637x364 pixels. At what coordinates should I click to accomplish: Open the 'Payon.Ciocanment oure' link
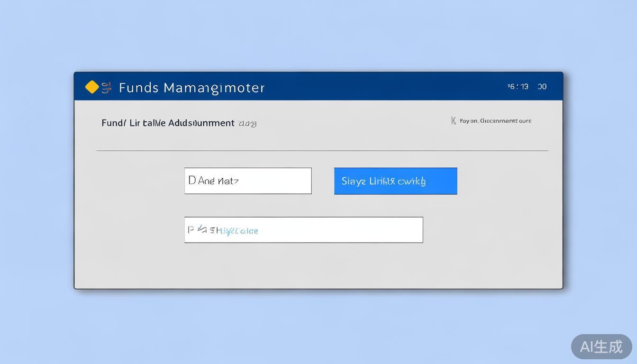point(495,121)
